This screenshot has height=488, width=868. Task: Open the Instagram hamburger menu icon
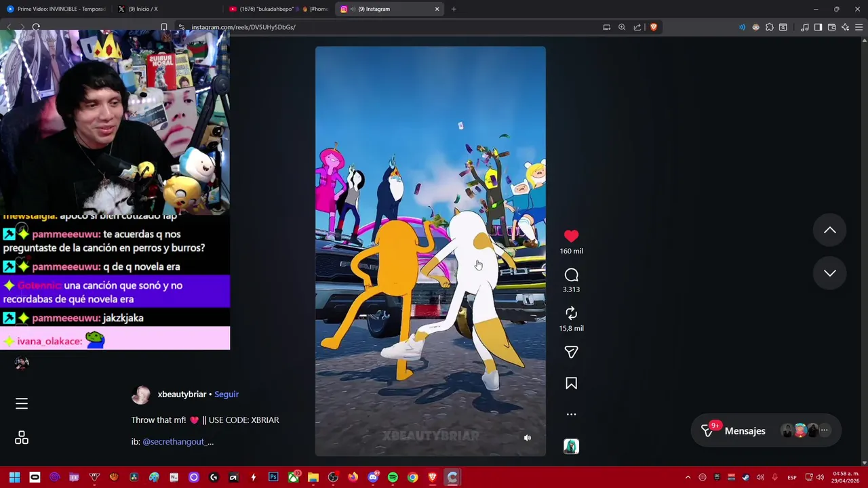[22, 403]
